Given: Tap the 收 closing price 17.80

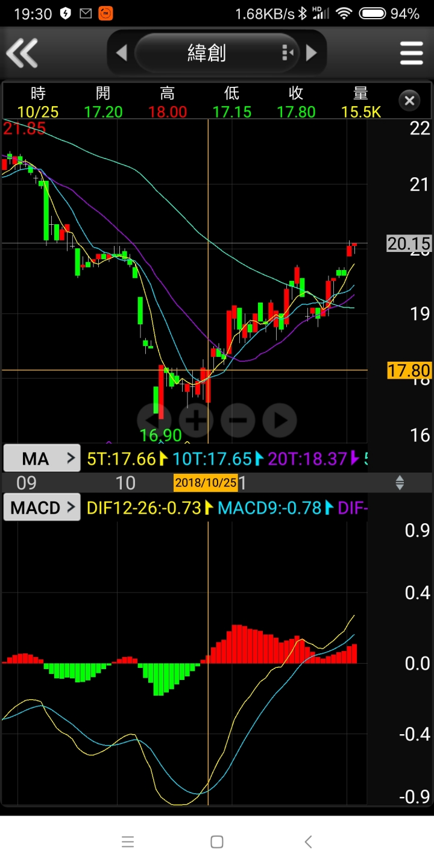Looking at the screenshot, I should tap(296, 112).
